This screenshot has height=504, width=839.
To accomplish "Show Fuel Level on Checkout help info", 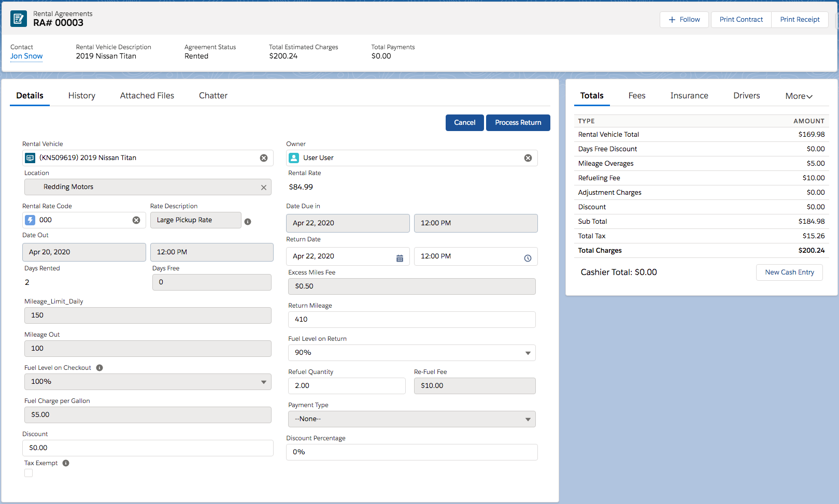I will click(x=99, y=368).
